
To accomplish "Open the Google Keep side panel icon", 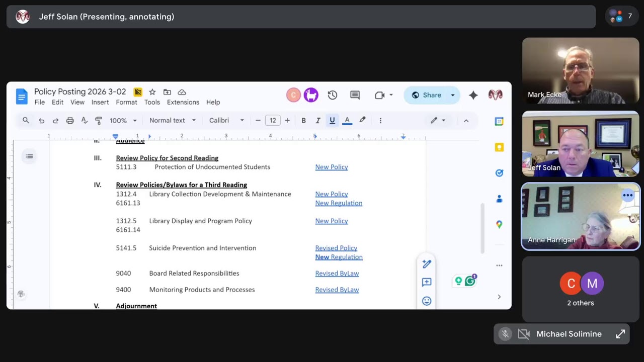I will pyautogui.click(x=499, y=147).
